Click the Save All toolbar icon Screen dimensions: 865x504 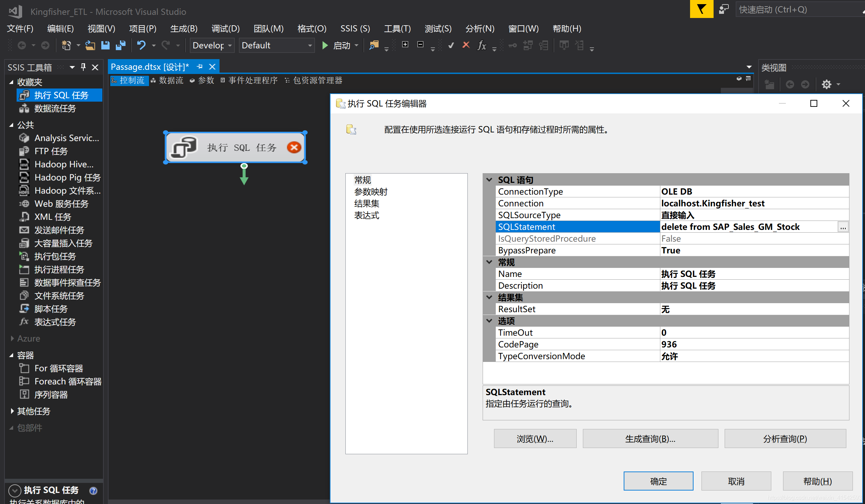pyautogui.click(x=120, y=45)
